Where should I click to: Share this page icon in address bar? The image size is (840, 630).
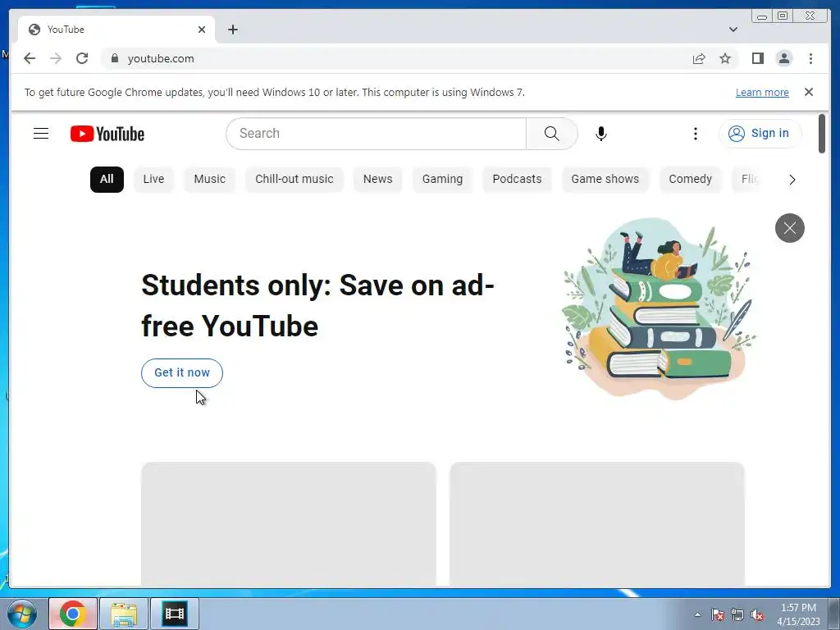click(699, 58)
